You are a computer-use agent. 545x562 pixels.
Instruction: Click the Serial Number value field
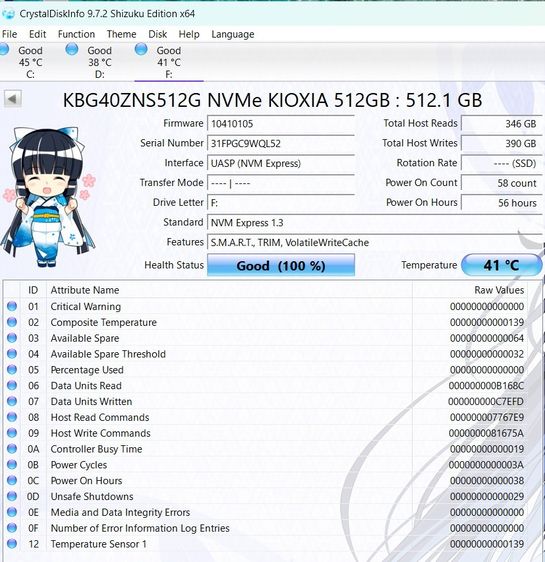[281, 144]
